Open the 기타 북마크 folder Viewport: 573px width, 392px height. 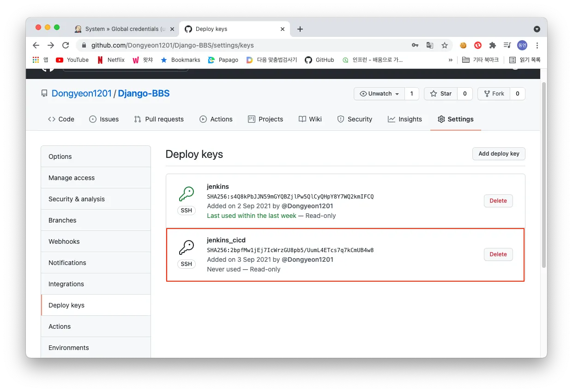point(480,60)
